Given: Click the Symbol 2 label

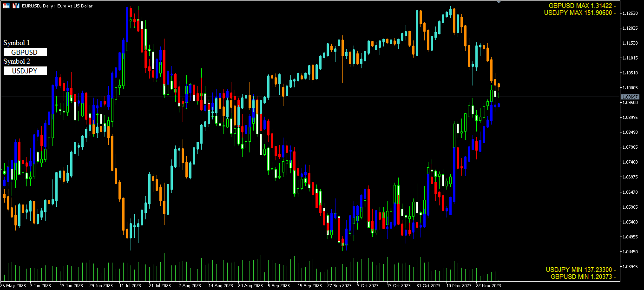Looking at the screenshot, I should 17,61.
